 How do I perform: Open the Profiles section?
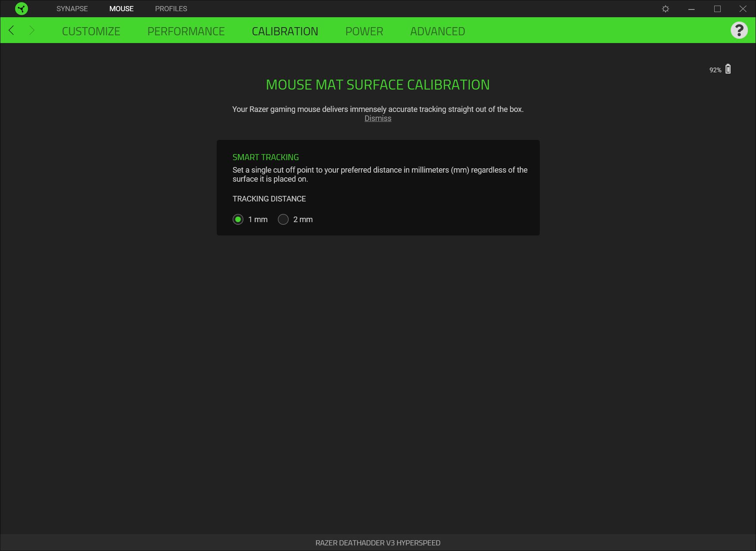coord(171,9)
